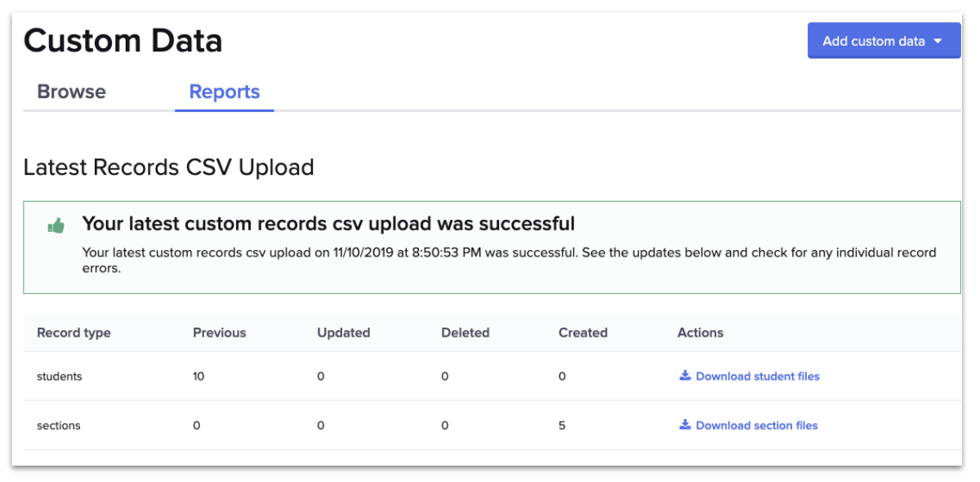
Task: Click the download icon beside Download student files
Action: tap(684, 376)
